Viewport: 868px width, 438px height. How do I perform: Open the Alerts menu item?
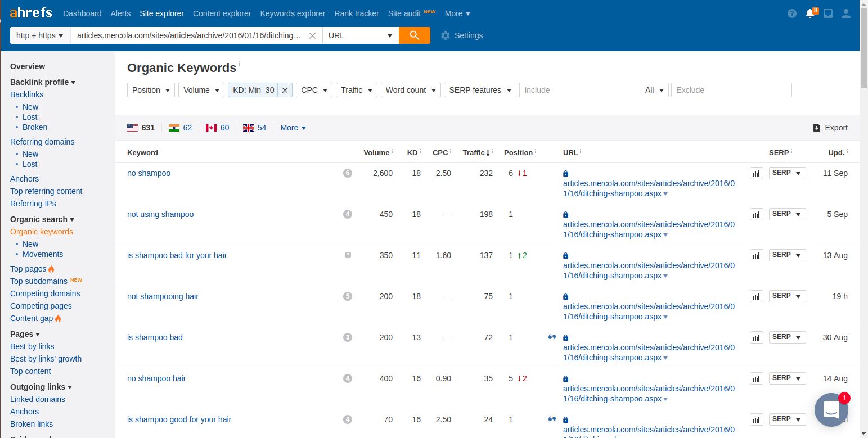coord(120,13)
